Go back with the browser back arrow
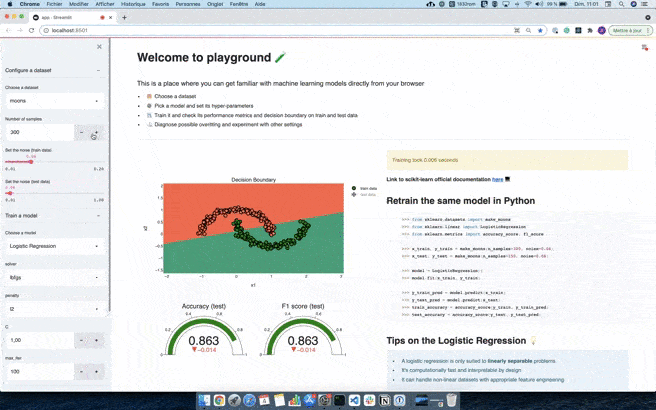The height and width of the screenshot is (410, 656). pyautogui.click(x=8, y=30)
